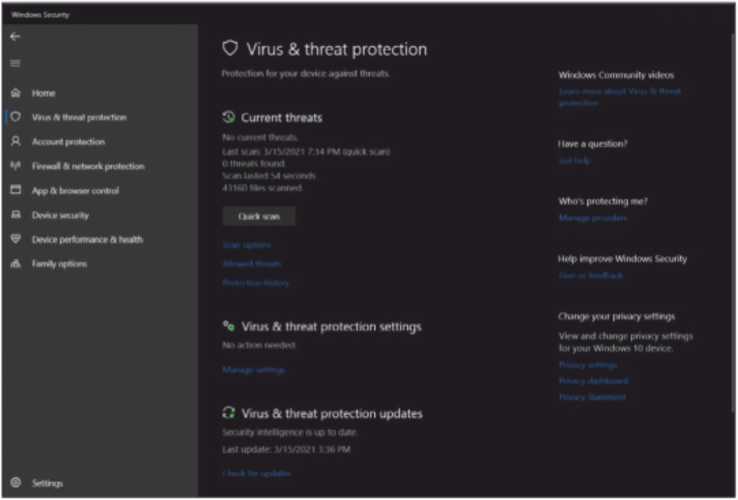Click the "Last update: 3/15/2021" line
This screenshot has width=738, height=500.
[x=286, y=450]
